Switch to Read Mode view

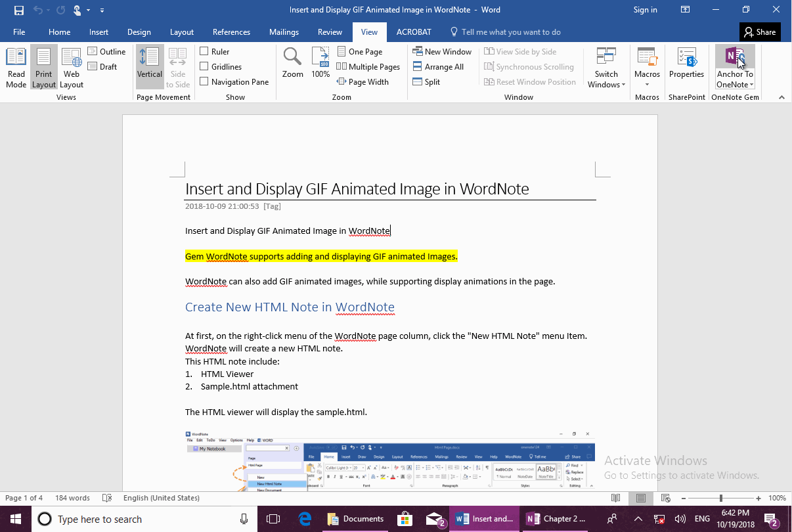coord(16,68)
